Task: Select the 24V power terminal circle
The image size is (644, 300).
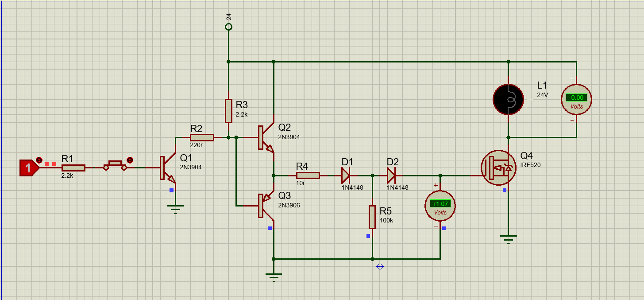Action: 228,27
